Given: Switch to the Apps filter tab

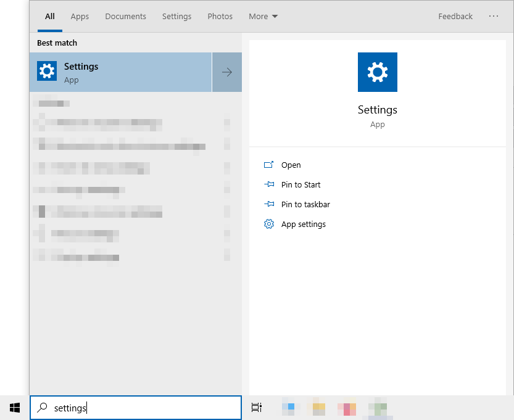Looking at the screenshot, I should [x=80, y=17].
